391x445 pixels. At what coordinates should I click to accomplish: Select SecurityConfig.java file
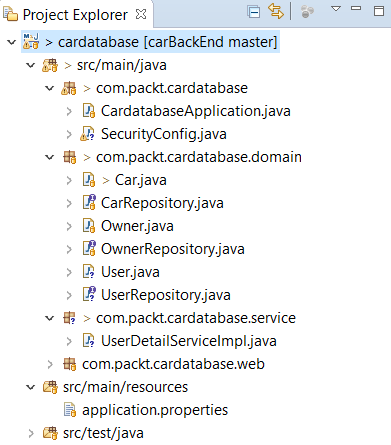(x=164, y=134)
